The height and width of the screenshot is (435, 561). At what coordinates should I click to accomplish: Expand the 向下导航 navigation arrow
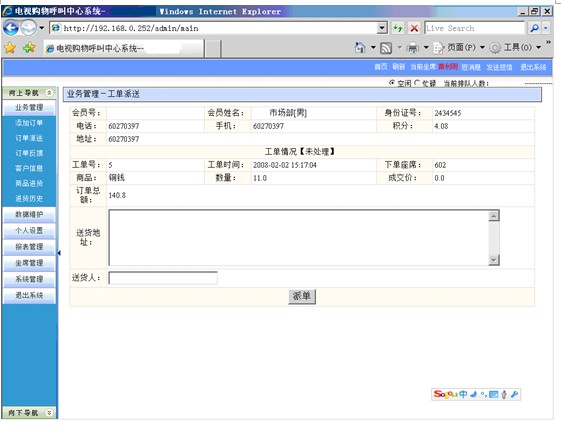(49, 412)
